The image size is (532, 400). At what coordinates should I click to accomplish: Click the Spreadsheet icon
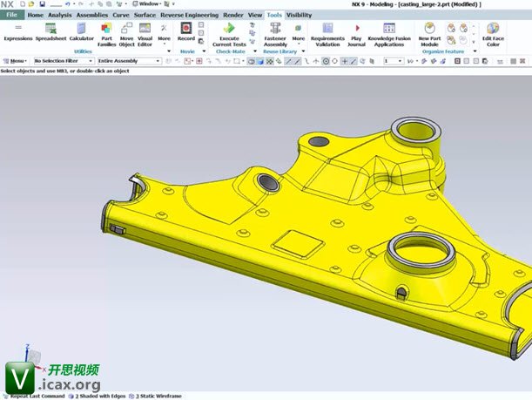[51, 33]
